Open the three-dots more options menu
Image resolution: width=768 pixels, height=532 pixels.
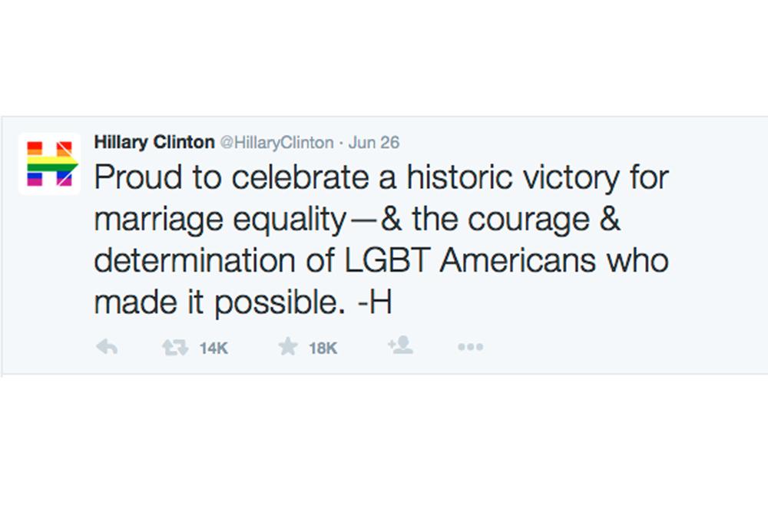(470, 348)
